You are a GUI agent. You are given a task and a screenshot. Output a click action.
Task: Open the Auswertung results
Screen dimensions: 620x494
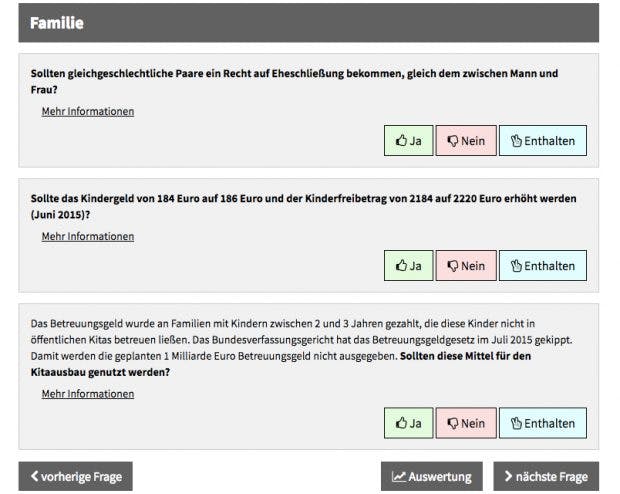click(x=432, y=476)
